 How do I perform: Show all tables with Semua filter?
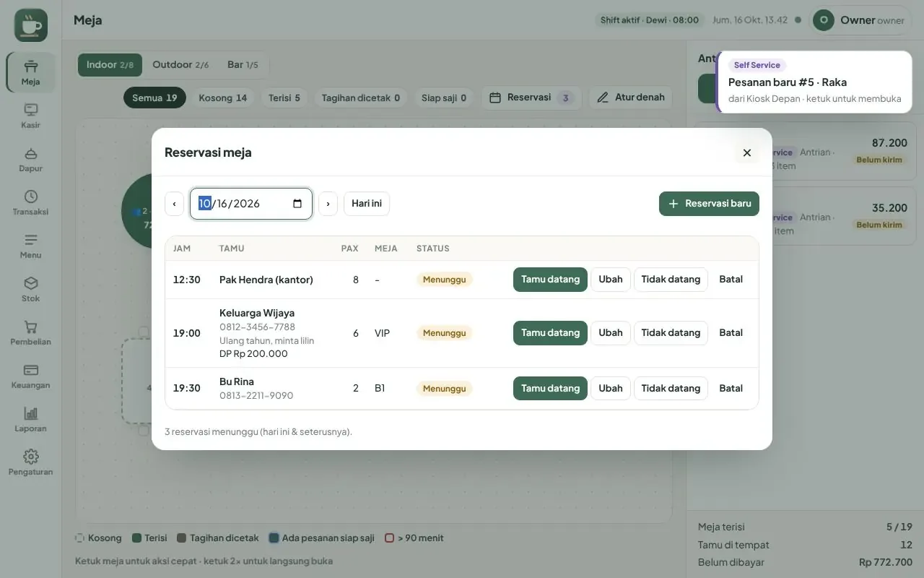coord(154,98)
